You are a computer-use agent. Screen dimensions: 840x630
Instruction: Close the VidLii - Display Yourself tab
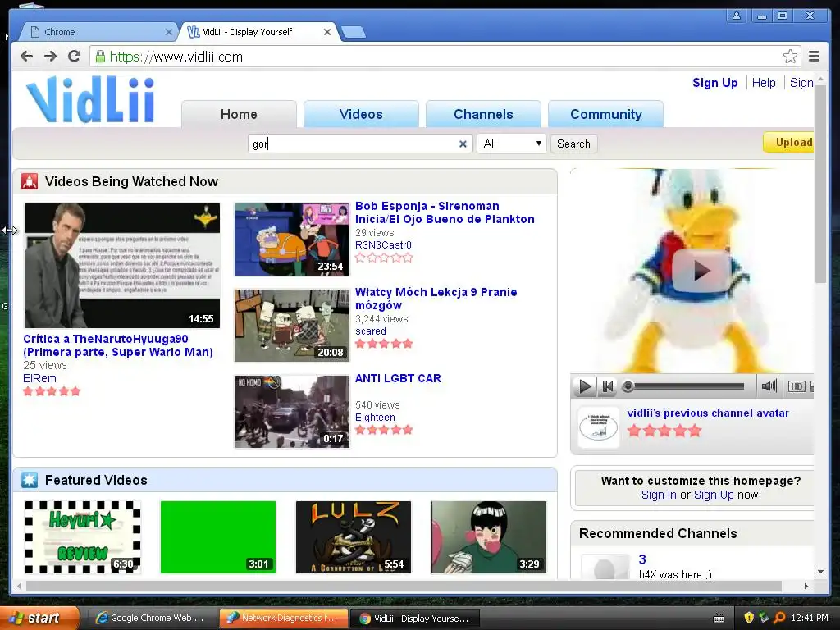327,32
